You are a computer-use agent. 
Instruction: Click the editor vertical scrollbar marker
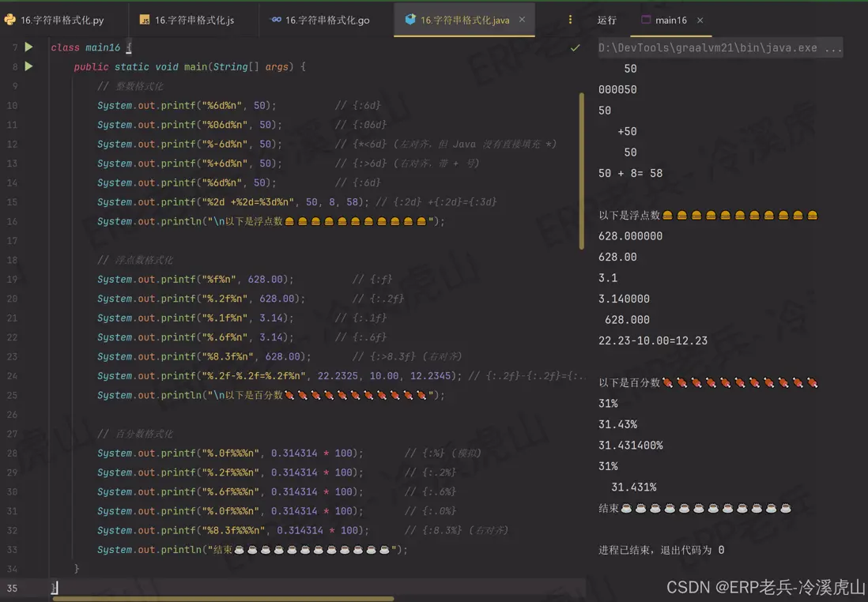[x=583, y=170]
